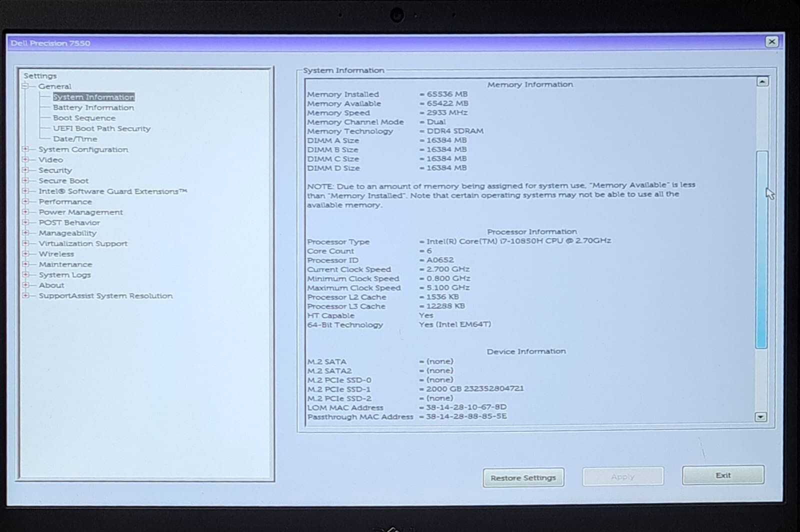Select the POST Behavior label
Viewport: 800px width, 532px height.
pos(69,223)
